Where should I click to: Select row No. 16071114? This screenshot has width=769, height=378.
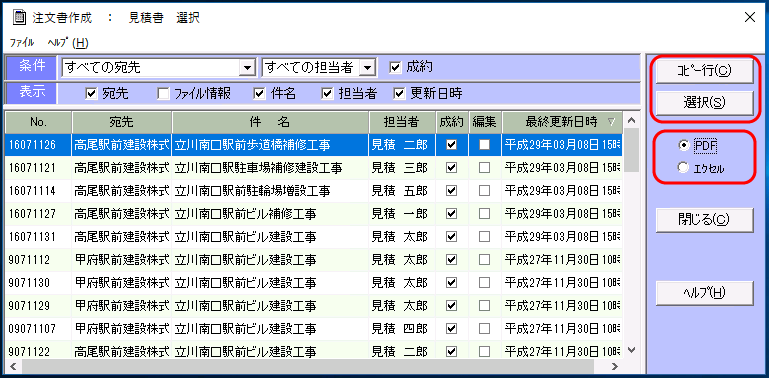tap(314, 191)
